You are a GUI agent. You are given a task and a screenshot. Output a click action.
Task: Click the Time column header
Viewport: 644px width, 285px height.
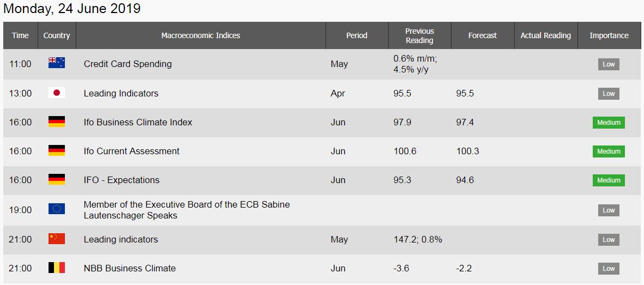(x=20, y=35)
